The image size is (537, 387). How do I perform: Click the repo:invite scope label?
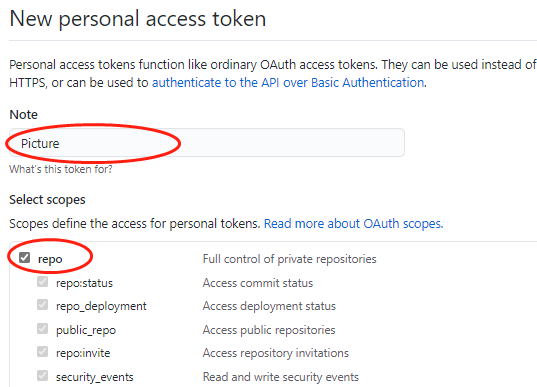[x=83, y=353]
